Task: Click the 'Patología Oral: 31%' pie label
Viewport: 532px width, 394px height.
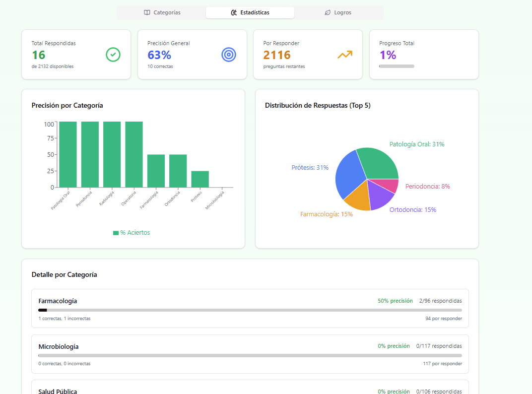Action: [417, 144]
